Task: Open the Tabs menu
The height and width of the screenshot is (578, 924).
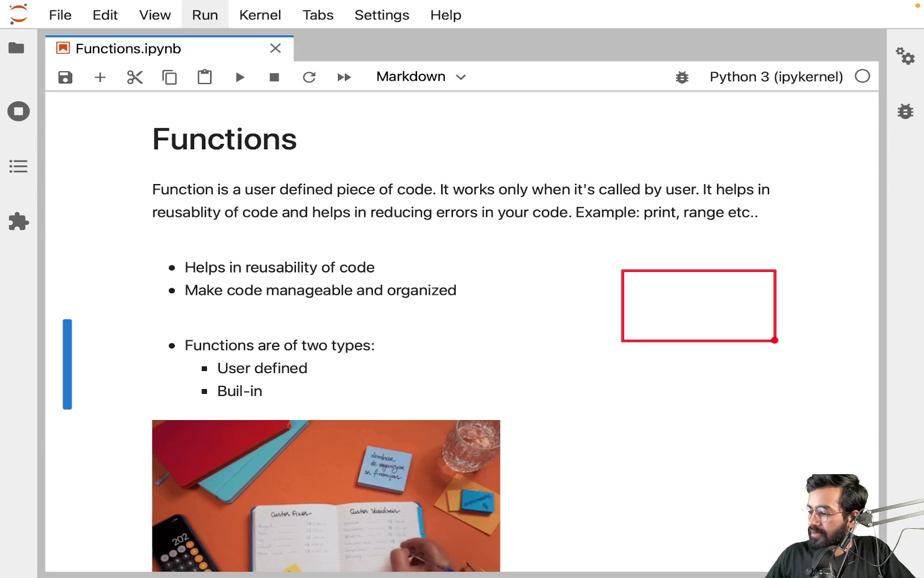Action: point(318,15)
